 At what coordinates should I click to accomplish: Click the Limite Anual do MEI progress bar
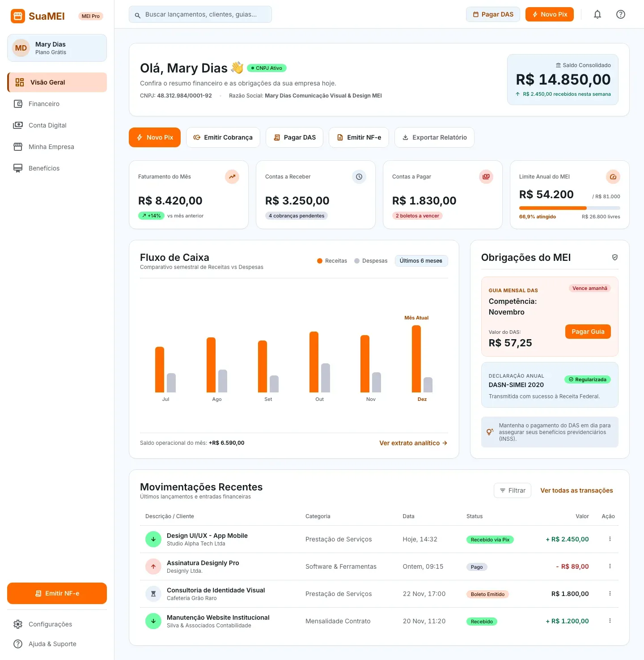[570, 208]
